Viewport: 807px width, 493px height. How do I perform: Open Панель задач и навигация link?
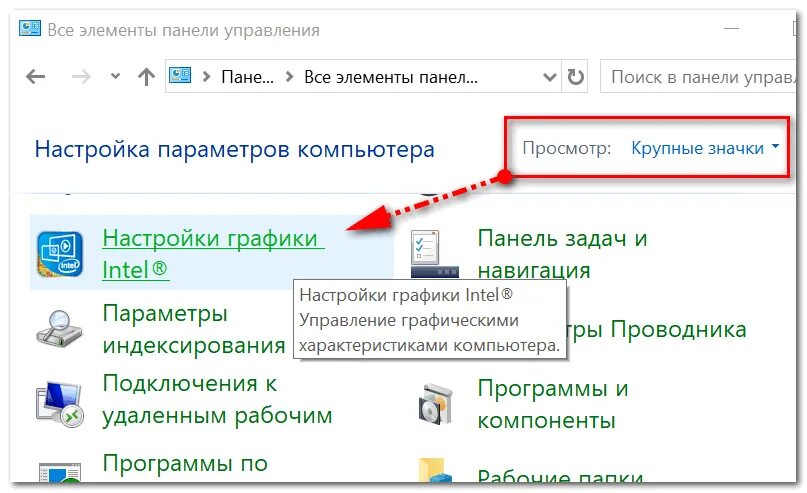(x=562, y=254)
